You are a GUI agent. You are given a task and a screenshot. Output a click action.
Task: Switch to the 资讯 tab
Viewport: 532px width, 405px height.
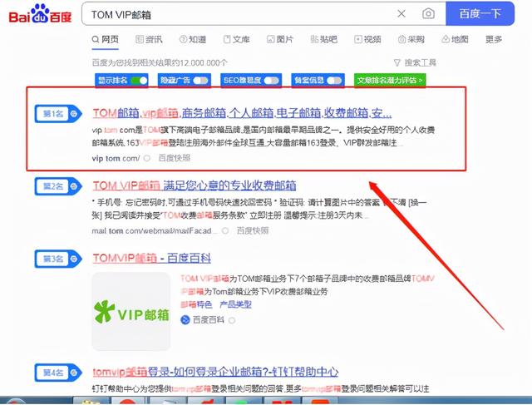point(149,39)
